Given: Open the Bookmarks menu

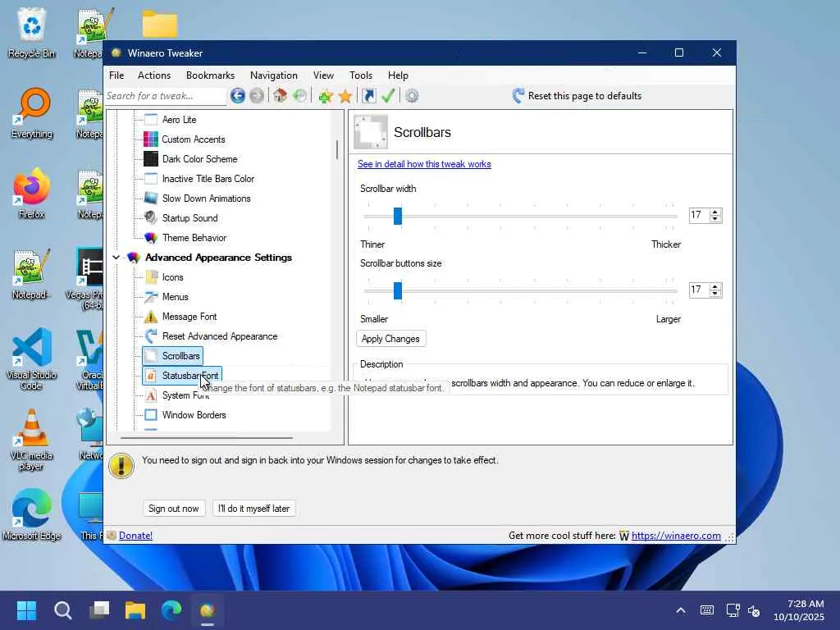Looking at the screenshot, I should point(210,75).
